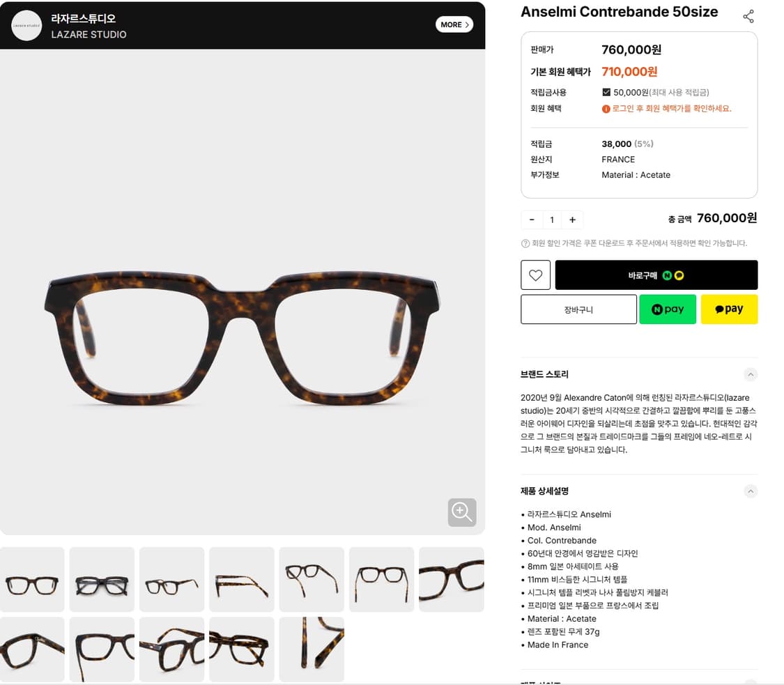Add product to wishlist with heart icon
The image size is (784, 685).
[535, 275]
